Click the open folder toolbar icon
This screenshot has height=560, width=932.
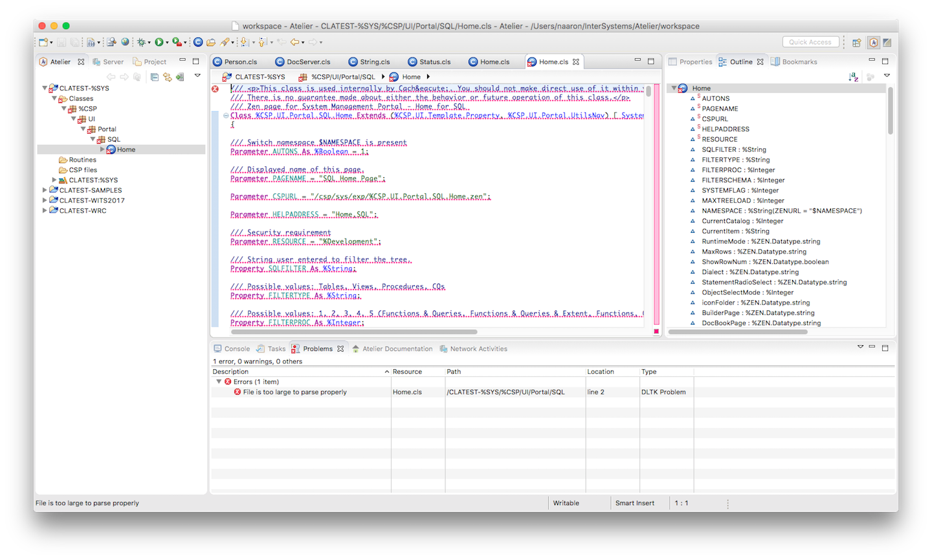point(211,42)
